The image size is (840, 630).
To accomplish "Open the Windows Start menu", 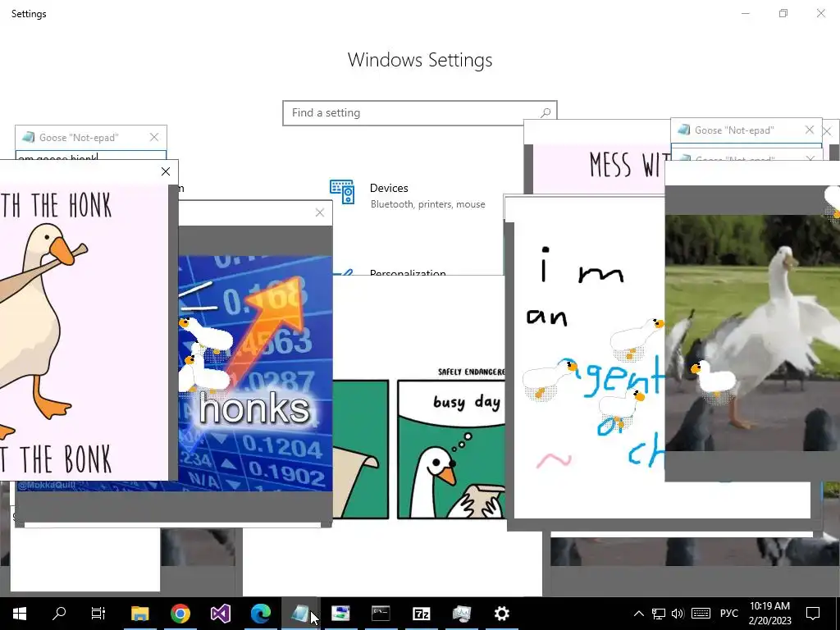I will (20, 613).
